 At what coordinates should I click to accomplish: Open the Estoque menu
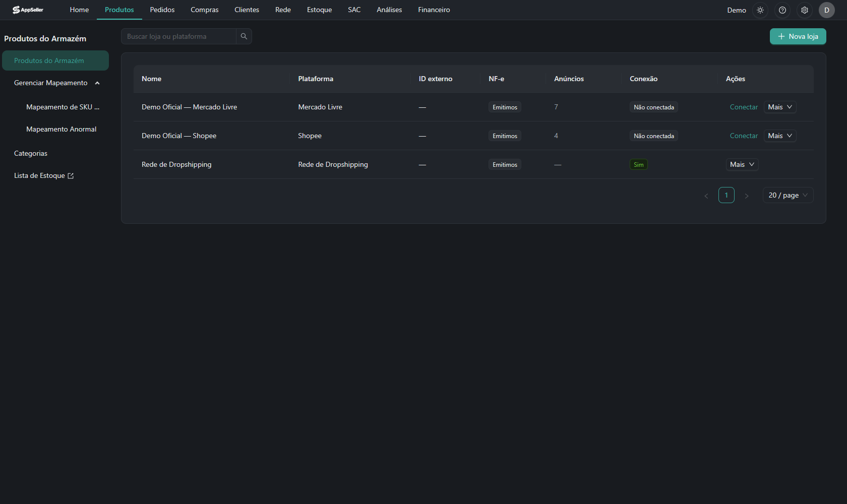pyautogui.click(x=320, y=10)
